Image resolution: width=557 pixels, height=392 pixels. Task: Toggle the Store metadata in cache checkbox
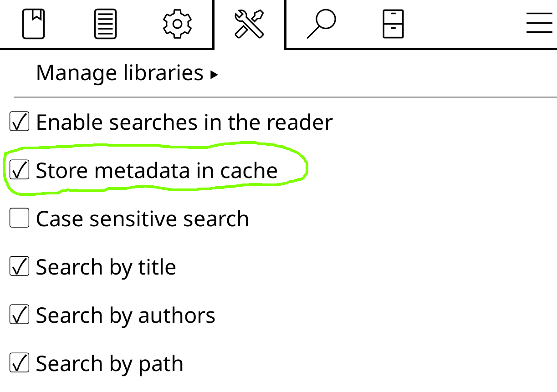click(20, 170)
